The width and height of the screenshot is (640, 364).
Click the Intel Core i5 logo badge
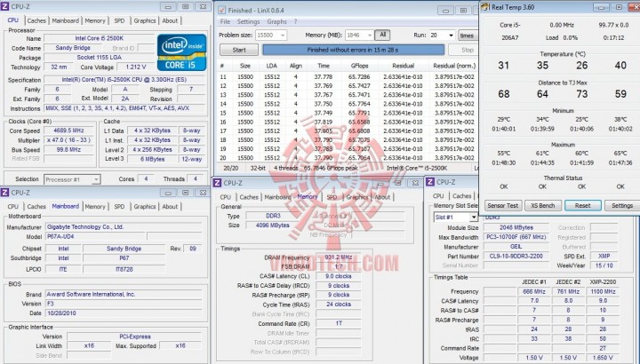(181, 52)
